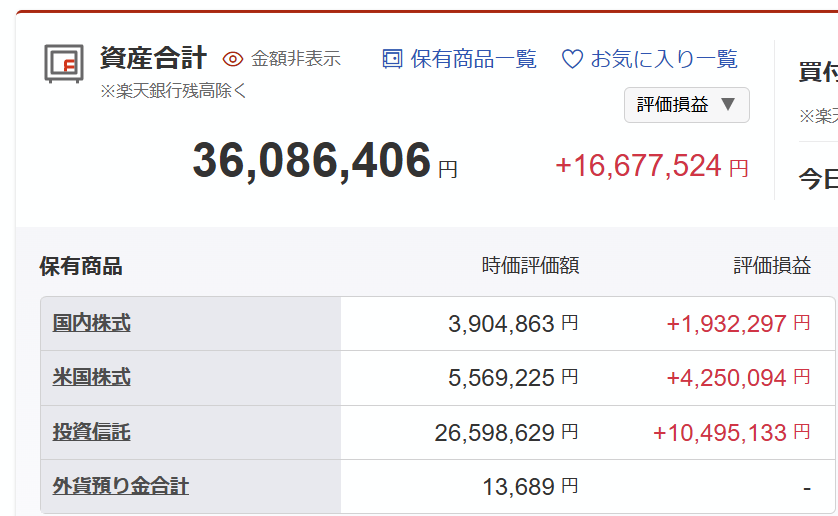838x516 pixels.
Task: Click the down arrow in 評価損益 dropdown
Action: pyautogui.click(x=728, y=104)
